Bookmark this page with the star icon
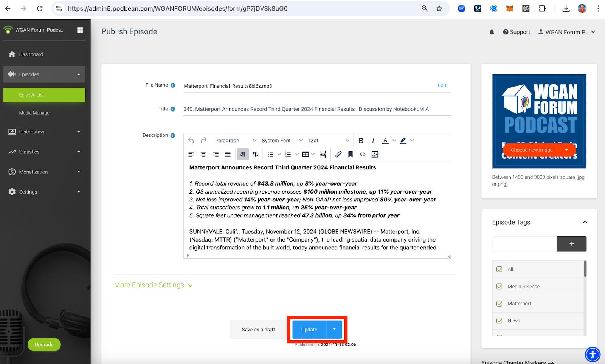This screenshot has width=605, height=364. (439, 8)
